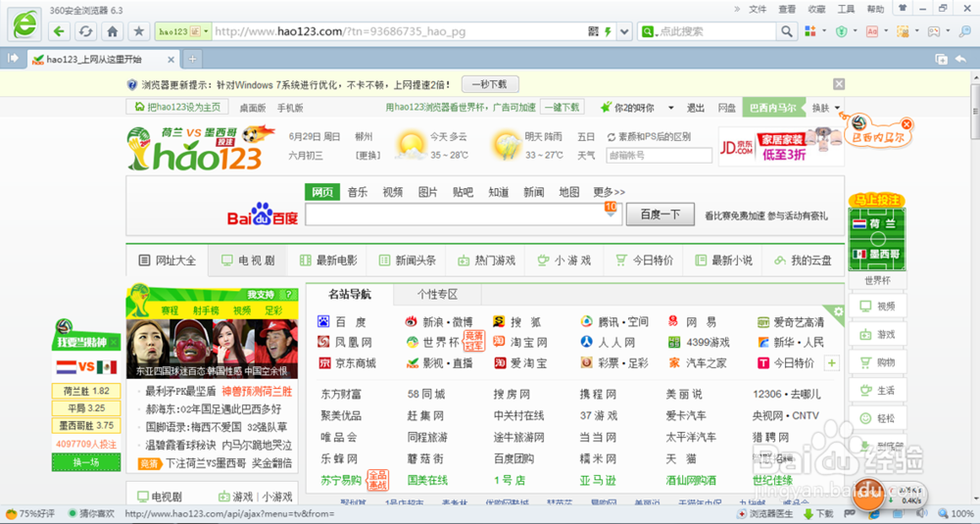This screenshot has height=524, width=980.
Task: Expand the 更多>> Baidu categories
Action: click(609, 192)
